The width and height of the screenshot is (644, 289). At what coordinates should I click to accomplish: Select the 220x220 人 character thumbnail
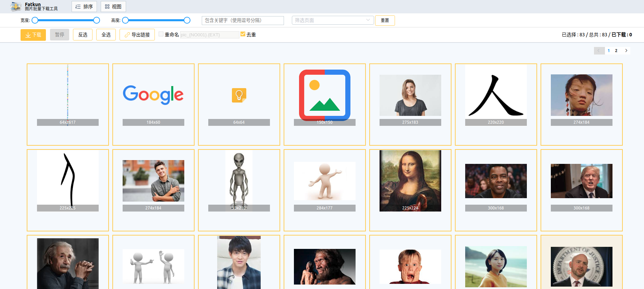pyautogui.click(x=496, y=95)
